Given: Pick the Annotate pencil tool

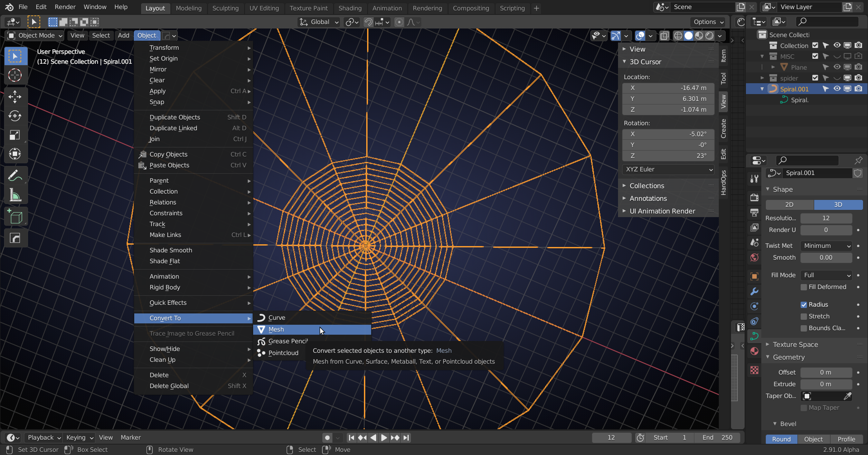Looking at the screenshot, I should [15, 175].
